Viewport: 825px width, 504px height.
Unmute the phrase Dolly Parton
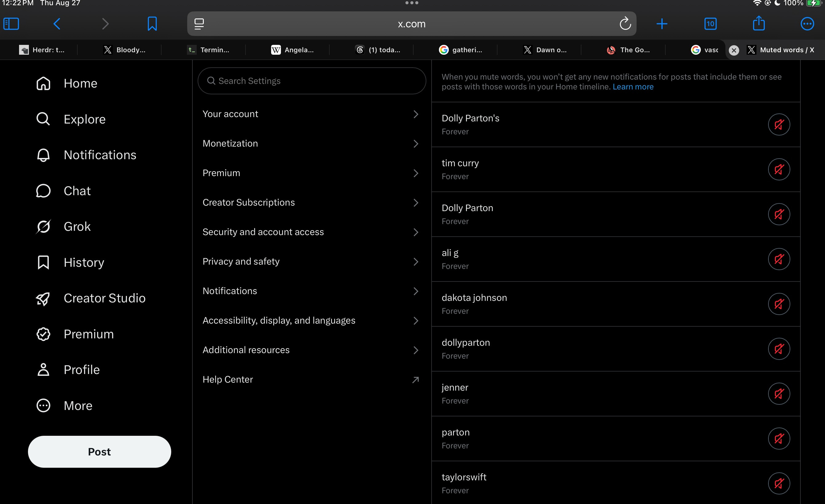click(x=779, y=214)
